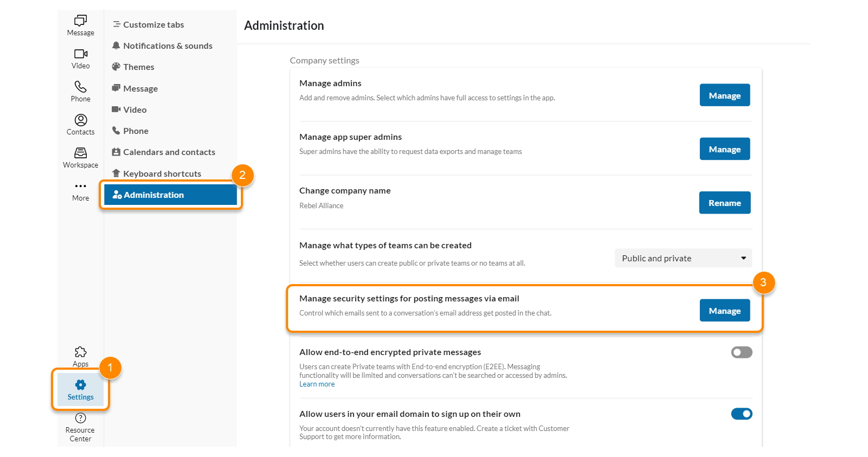The height and width of the screenshot is (457, 868).
Task: Open the Contacts icon in sidebar
Action: click(x=80, y=120)
